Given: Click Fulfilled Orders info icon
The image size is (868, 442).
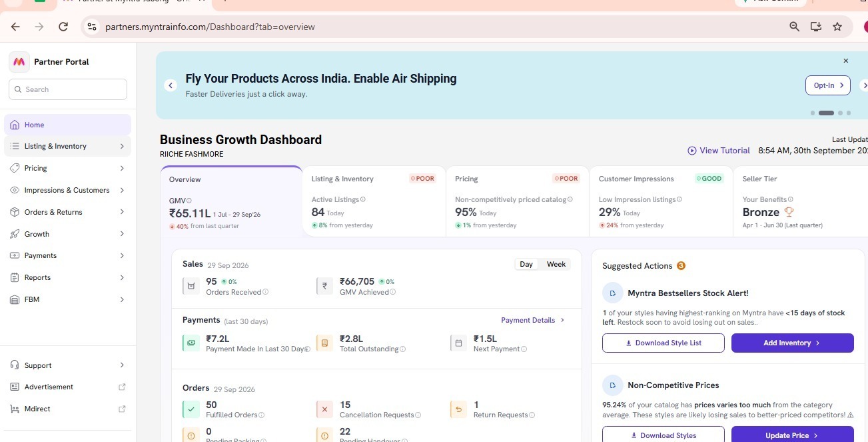Looking at the screenshot, I should pyautogui.click(x=261, y=415).
